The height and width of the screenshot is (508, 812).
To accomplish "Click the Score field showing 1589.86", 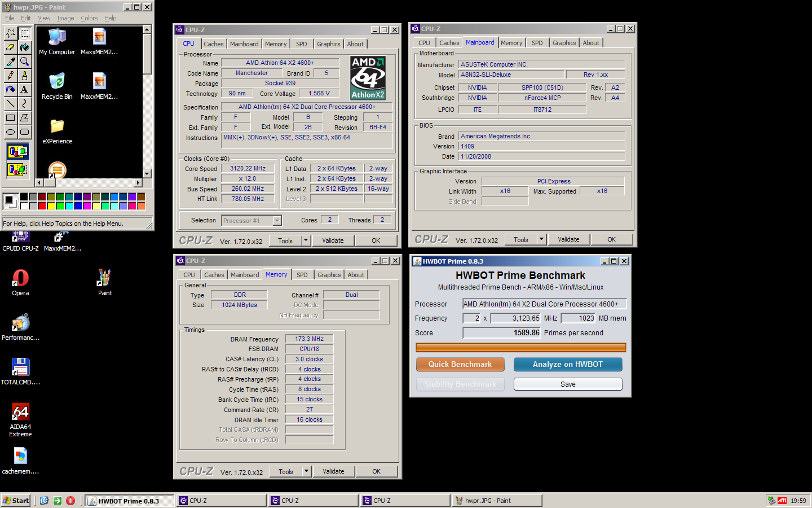I will click(502, 333).
